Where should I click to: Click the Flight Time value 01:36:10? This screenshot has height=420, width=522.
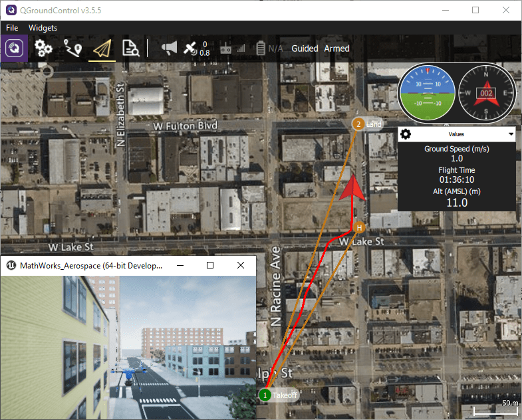pyautogui.click(x=457, y=179)
